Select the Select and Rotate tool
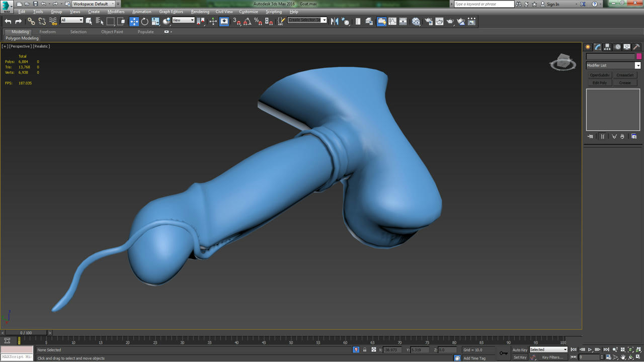Image resolution: width=644 pixels, height=362 pixels. 145,21
